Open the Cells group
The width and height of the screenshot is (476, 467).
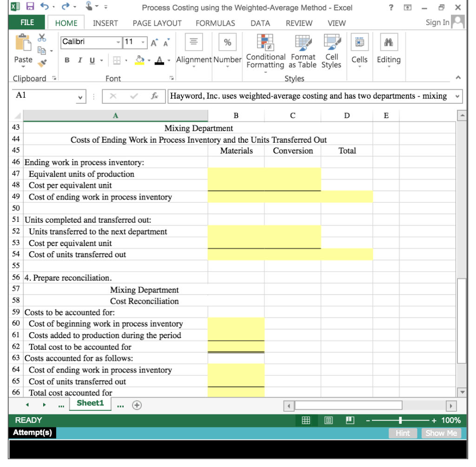(x=359, y=50)
